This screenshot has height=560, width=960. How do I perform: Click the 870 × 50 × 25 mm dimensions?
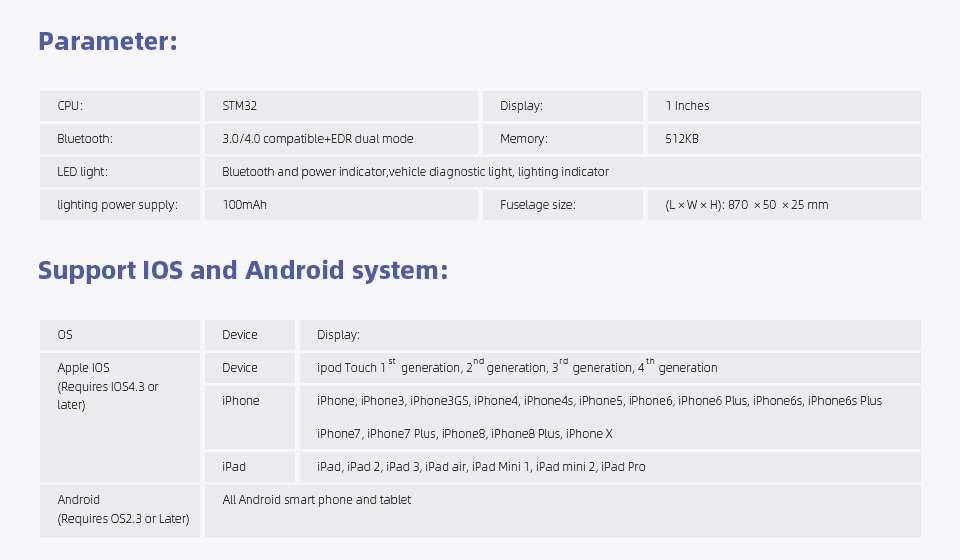point(746,205)
